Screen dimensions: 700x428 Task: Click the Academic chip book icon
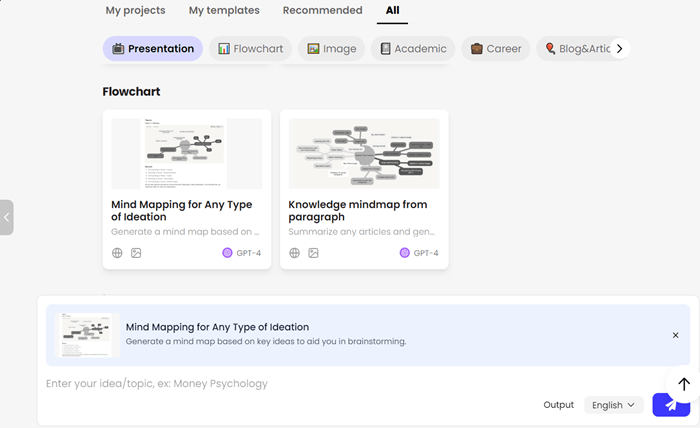(x=385, y=49)
